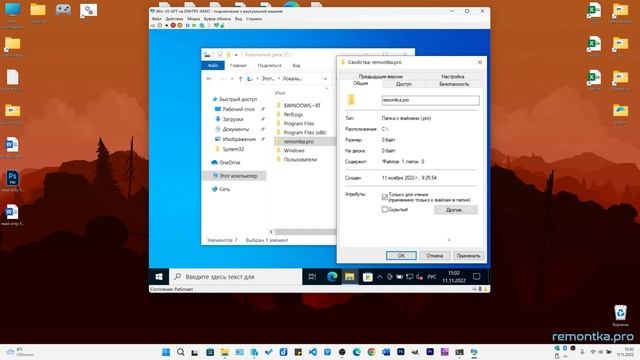Launch Microsoft Edge from the VM taskbar
This screenshot has height=360, width=640.
332,277
